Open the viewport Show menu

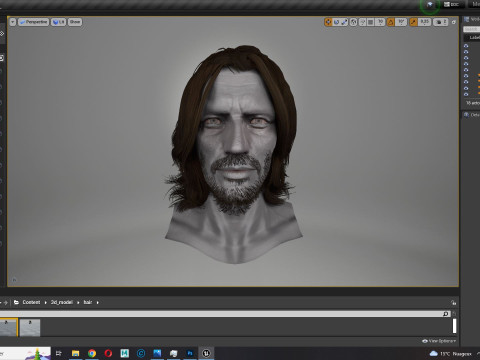point(75,22)
